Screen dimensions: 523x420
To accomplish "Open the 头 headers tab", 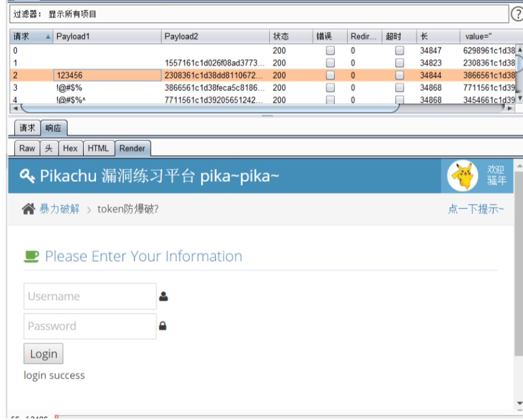I will pos(49,148).
